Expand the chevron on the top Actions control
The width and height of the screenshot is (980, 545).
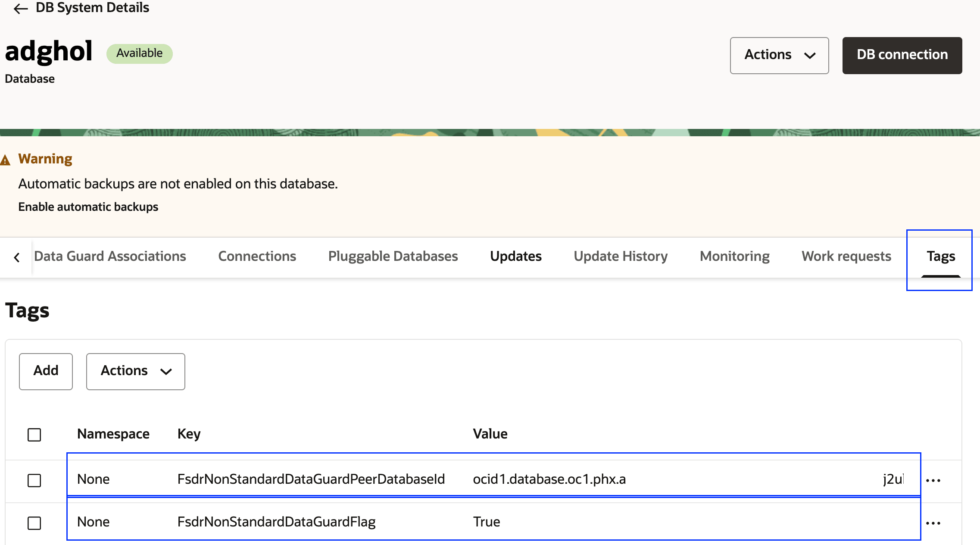coord(810,56)
